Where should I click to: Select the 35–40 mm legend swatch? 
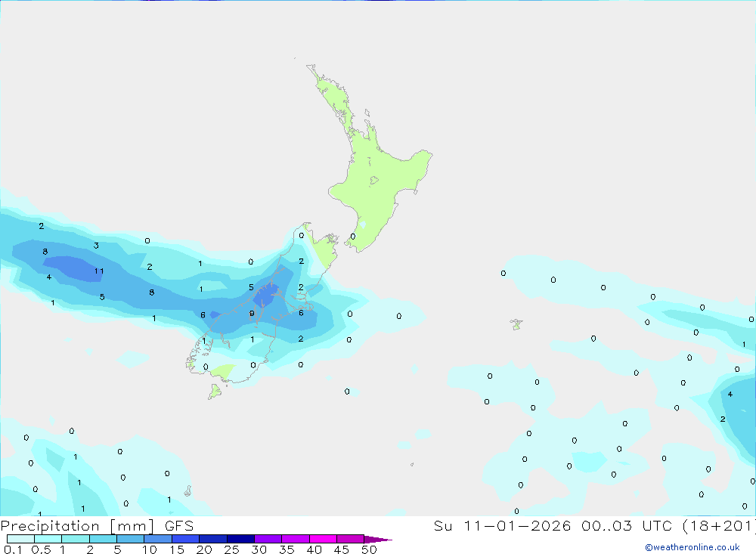[296, 539]
